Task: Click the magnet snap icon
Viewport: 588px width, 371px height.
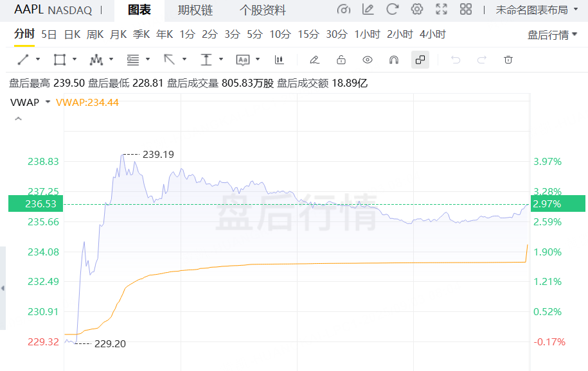Action: 394,60
